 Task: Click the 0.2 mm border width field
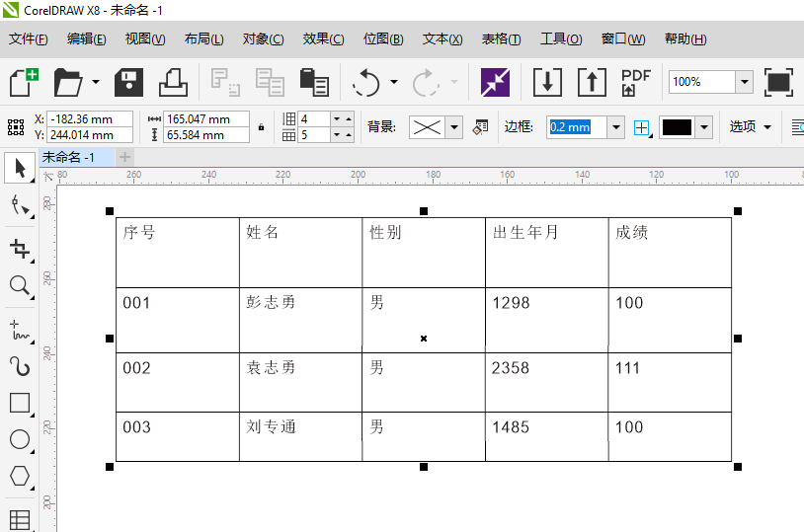click(577, 127)
